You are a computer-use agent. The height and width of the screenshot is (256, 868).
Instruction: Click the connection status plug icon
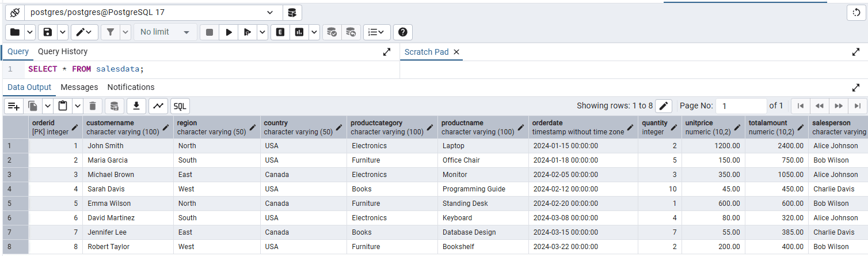coord(15,13)
